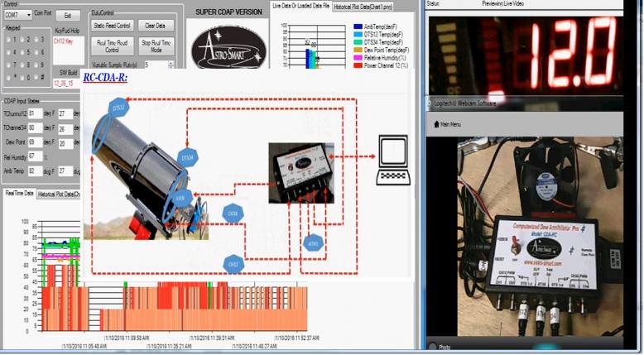The height and width of the screenshot is (355, 644).
Task: Click the laptop computer icon in diagram
Action: click(393, 160)
